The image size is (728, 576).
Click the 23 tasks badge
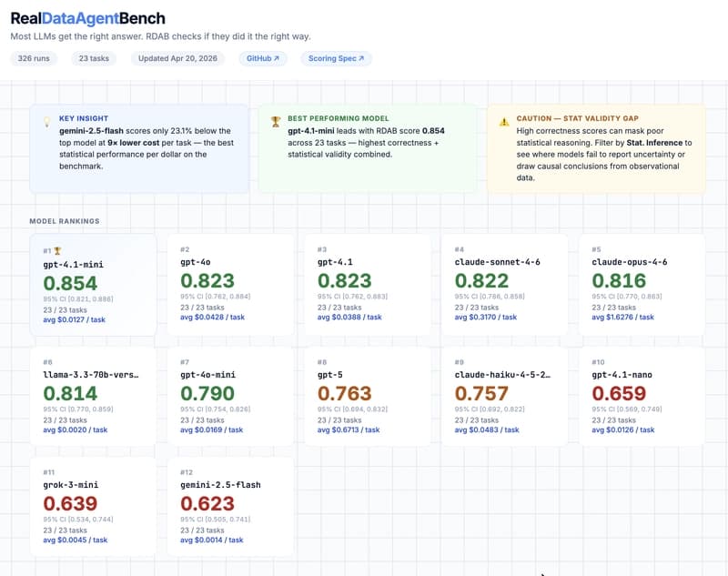[95, 58]
